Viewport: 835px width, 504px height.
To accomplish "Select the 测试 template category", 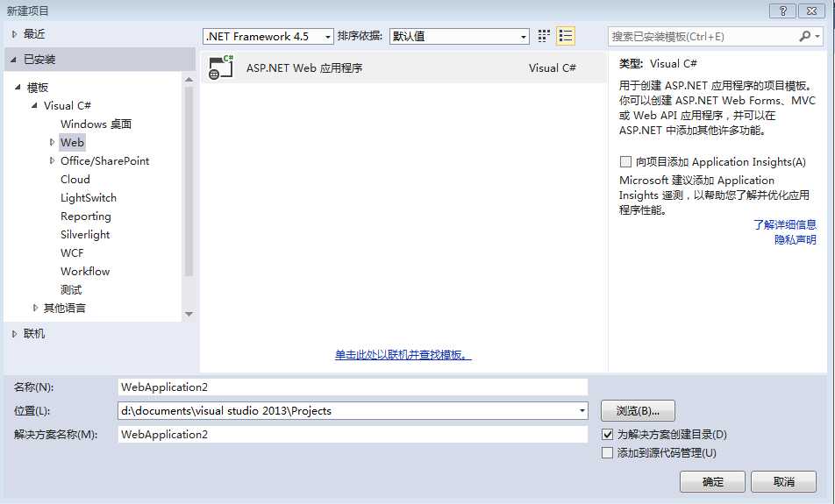I will click(x=71, y=289).
